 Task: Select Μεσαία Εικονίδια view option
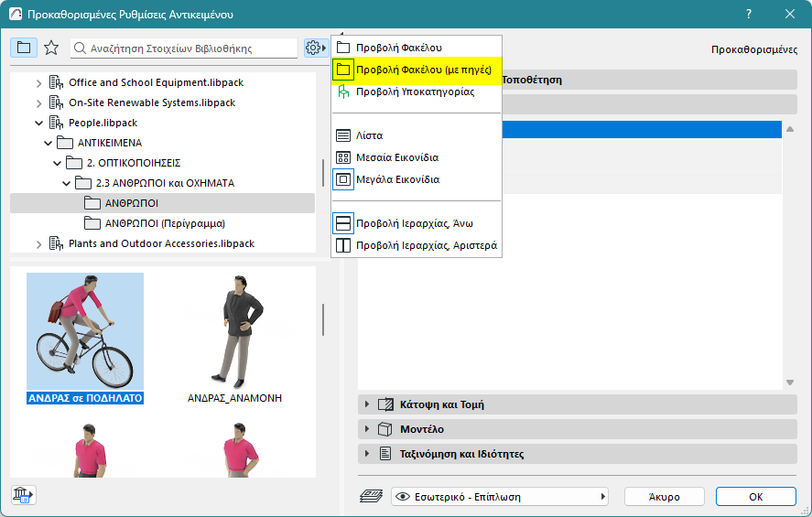coord(417,157)
